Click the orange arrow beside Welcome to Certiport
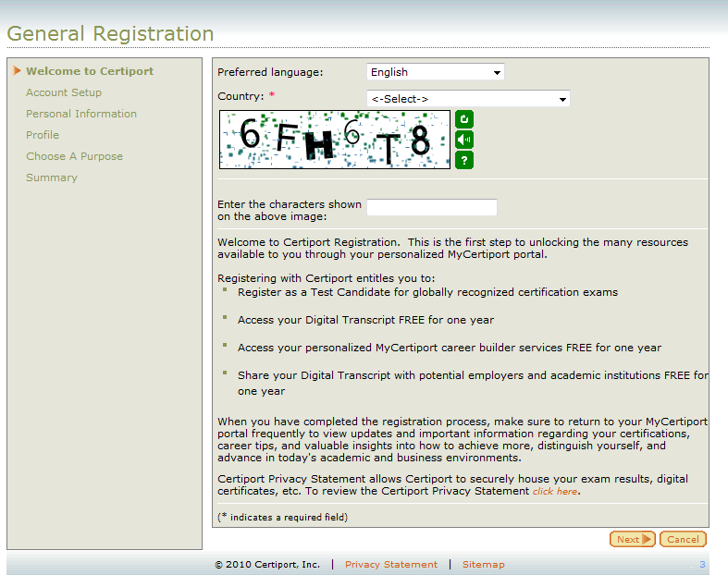Viewport: 728px width, 575px height. pyautogui.click(x=18, y=70)
